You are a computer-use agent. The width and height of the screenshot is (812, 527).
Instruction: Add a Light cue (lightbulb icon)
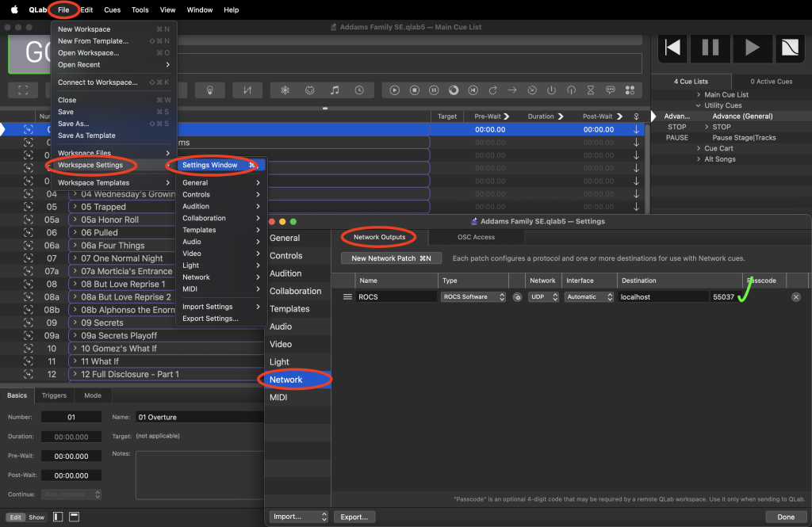[209, 90]
